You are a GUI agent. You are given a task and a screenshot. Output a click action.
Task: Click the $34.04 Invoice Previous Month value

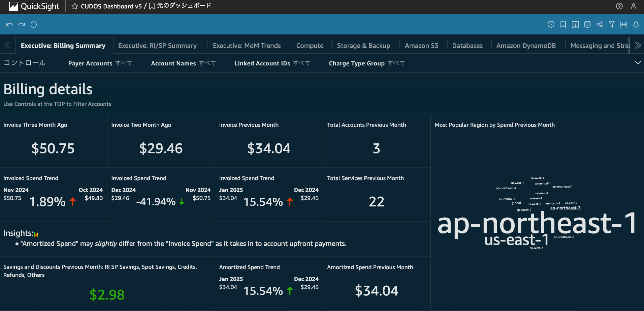coord(269,148)
